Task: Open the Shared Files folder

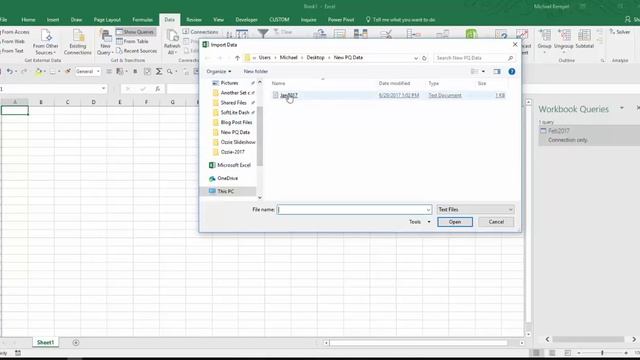Action: pos(233,103)
